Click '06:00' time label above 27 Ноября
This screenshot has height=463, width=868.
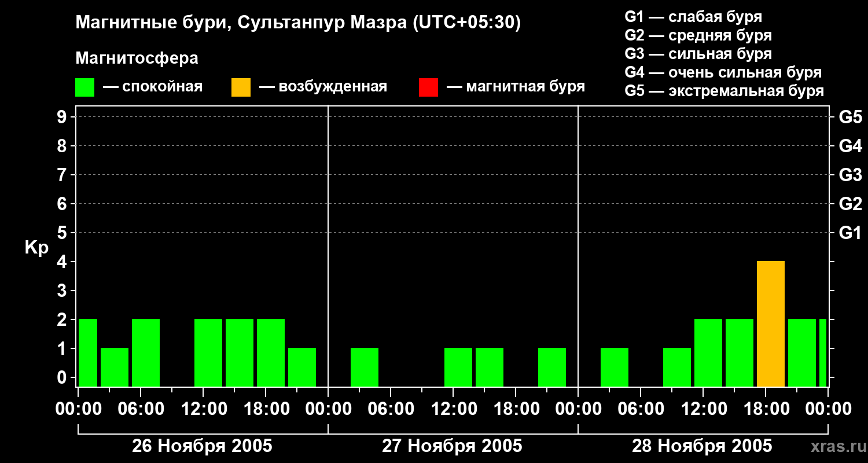[391, 409]
